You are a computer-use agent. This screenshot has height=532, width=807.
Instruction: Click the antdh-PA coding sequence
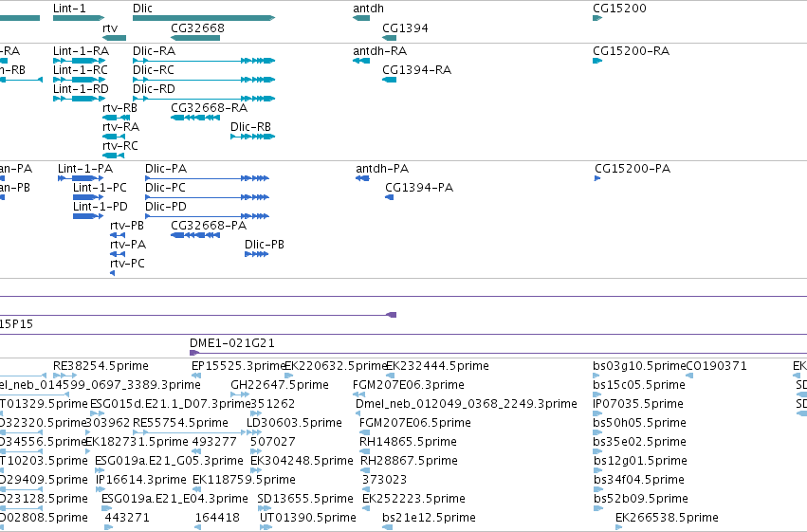[x=362, y=178]
